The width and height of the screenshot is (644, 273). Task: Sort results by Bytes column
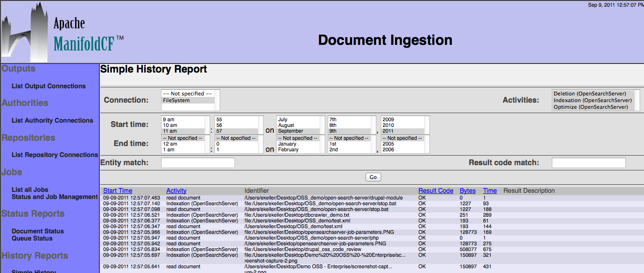[468, 191]
